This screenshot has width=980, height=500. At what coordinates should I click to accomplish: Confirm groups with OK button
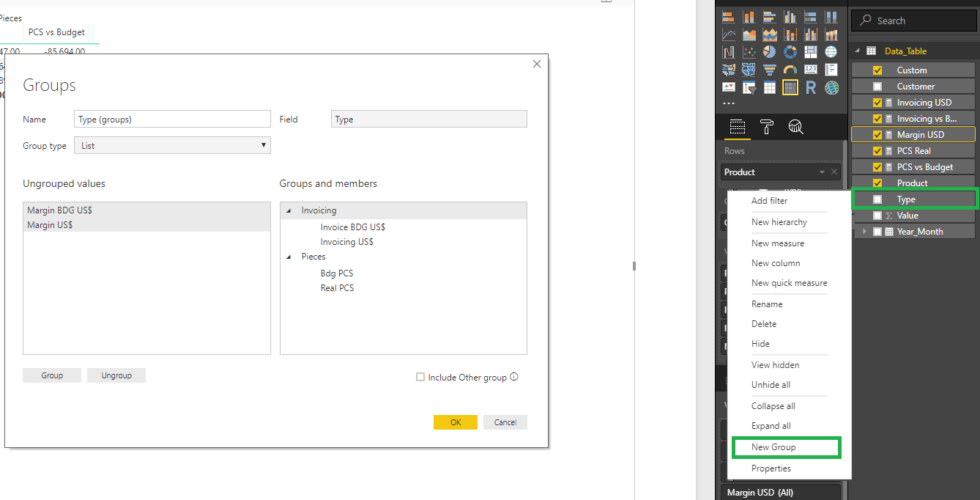(x=456, y=422)
